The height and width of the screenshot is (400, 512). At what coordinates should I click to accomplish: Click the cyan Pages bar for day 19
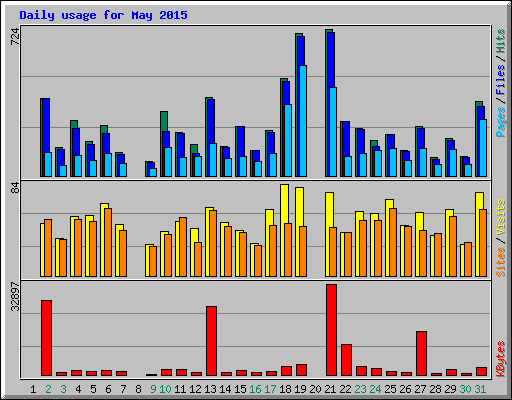pyautogui.click(x=303, y=121)
